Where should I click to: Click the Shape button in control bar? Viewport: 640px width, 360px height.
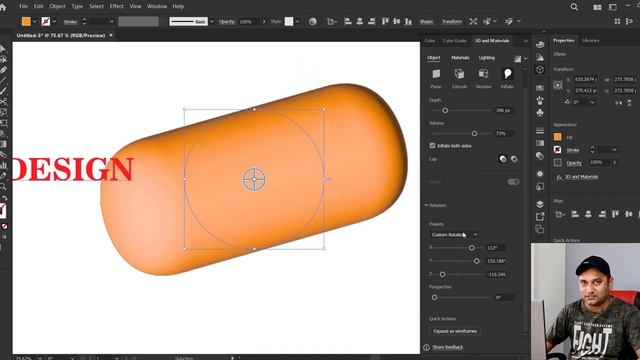(426, 21)
